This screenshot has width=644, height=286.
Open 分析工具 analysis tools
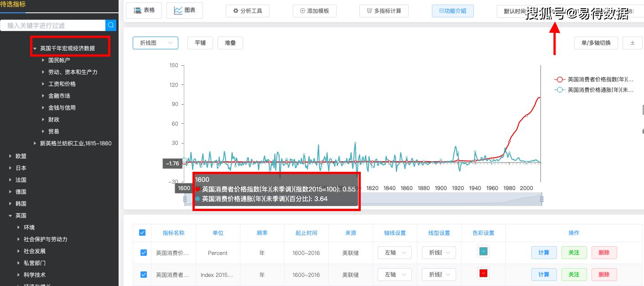(248, 11)
